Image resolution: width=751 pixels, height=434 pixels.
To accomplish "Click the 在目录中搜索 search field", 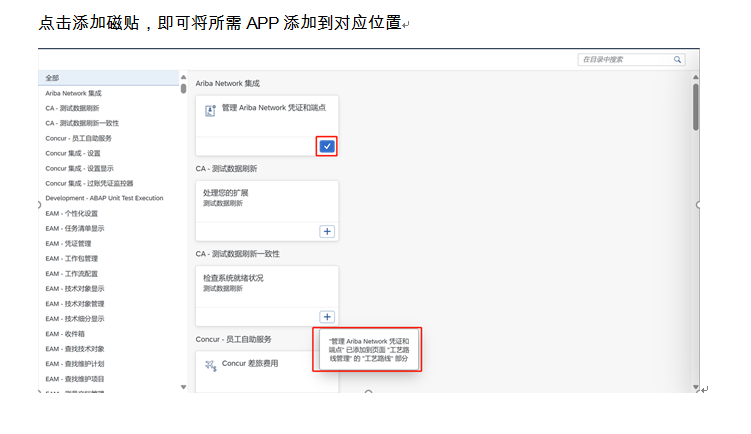I will (624, 60).
